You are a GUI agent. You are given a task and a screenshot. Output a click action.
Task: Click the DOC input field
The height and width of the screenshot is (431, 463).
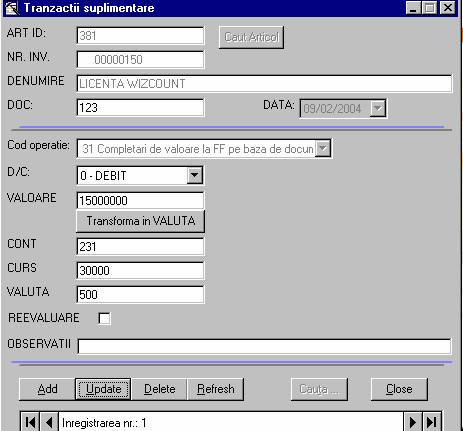(140, 108)
